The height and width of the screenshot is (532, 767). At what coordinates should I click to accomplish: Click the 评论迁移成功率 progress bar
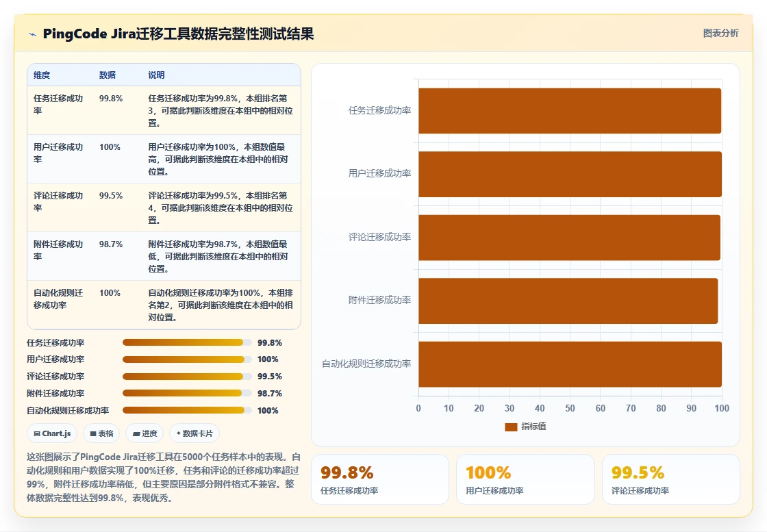coord(188,377)
